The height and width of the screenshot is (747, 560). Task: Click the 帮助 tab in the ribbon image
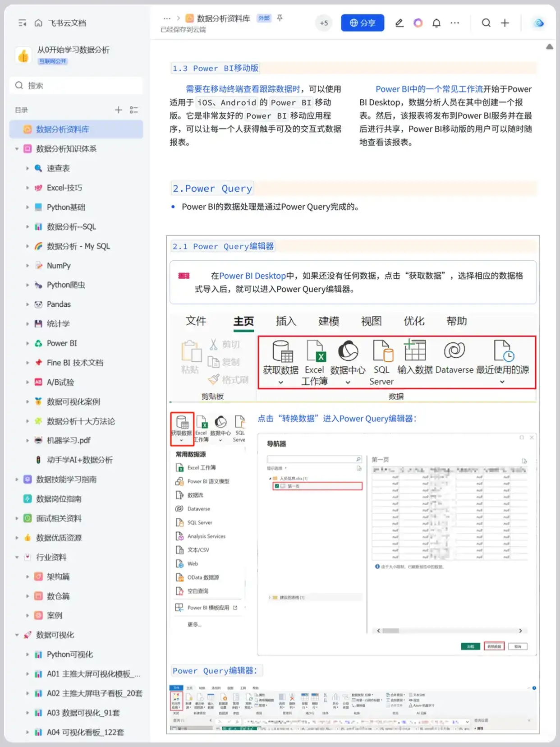456,321
